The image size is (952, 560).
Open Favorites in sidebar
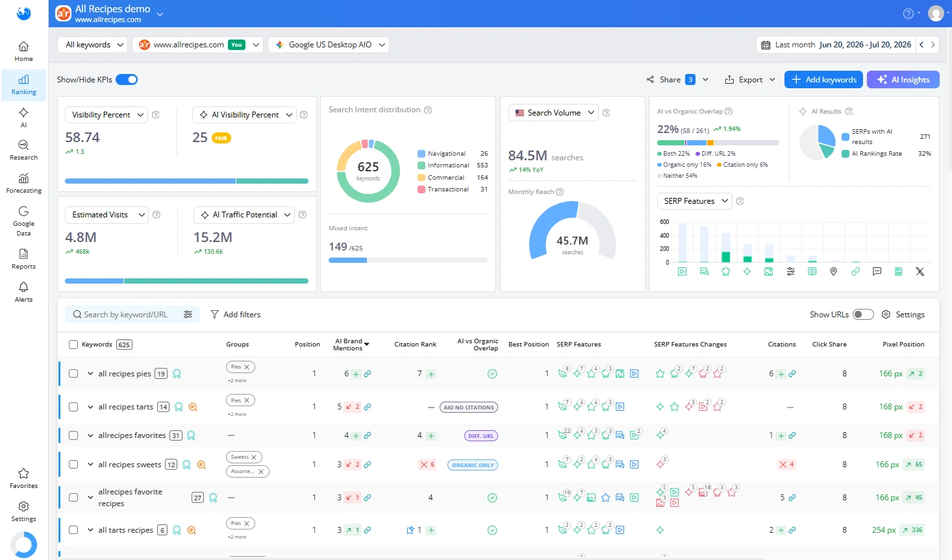[24, 479]
